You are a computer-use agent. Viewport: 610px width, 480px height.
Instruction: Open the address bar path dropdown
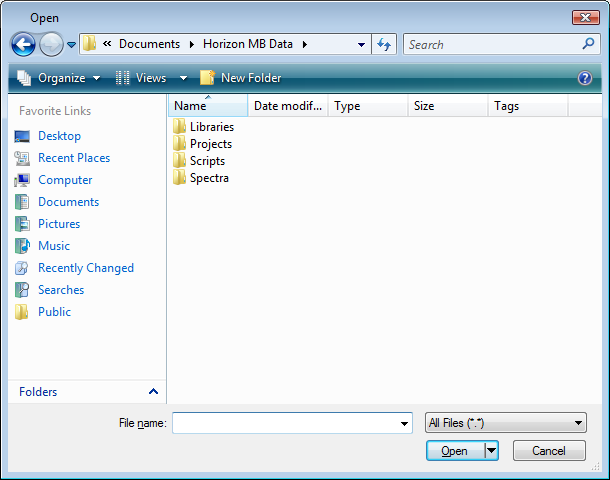tap(361, 44)
